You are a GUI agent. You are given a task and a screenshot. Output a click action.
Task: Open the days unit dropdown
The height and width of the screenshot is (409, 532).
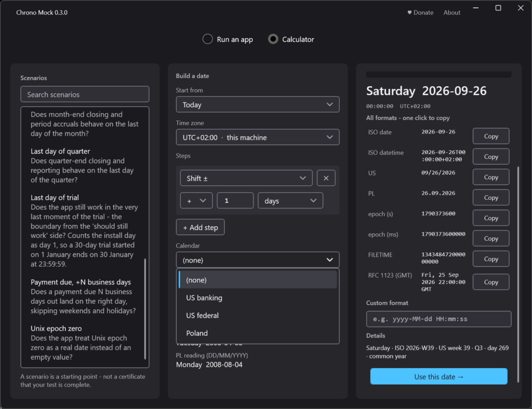(x=290, y=200)
